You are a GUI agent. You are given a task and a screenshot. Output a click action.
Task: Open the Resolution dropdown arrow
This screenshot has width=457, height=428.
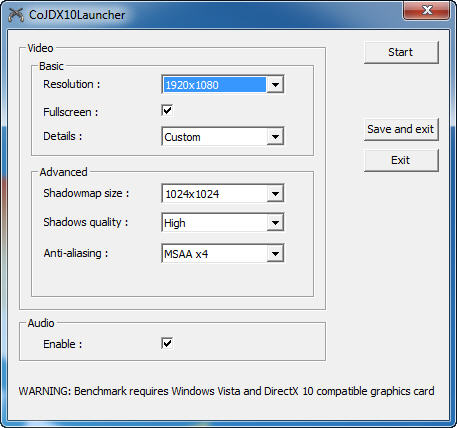pyautogui.click(x=275, y=85)
